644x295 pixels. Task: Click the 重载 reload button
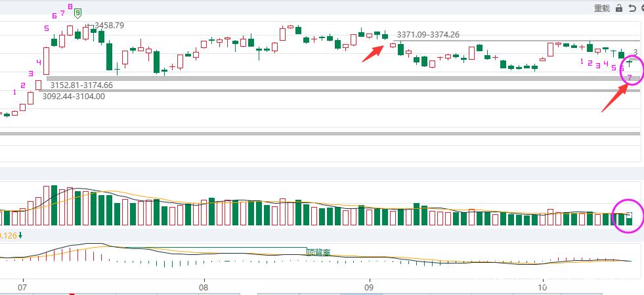pyautogui.click(x=602, y=8)
